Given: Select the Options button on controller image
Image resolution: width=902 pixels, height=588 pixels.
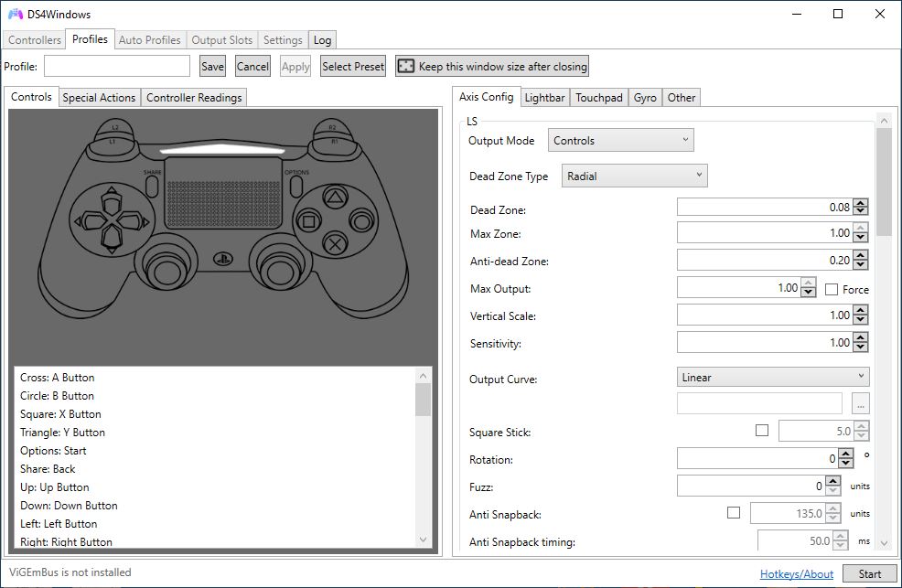Looking at the screenshot, I should (x=296, y=187).
